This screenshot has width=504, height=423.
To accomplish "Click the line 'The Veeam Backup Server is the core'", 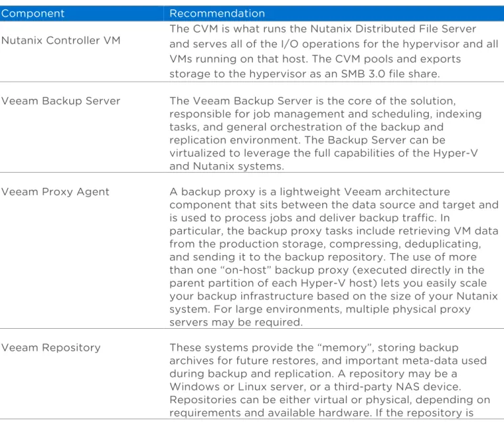I will pos(312,101).
